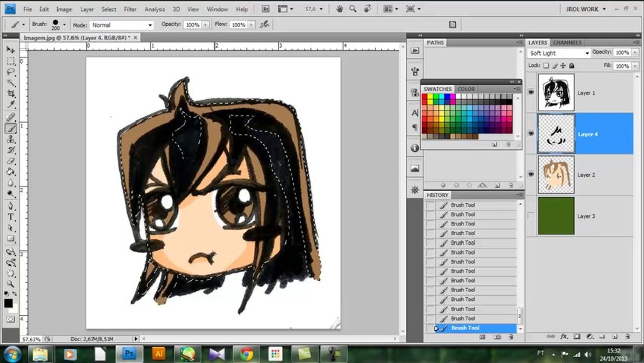Select the Dodge tool
Screen dimensions: 644x363
(10, 195)
